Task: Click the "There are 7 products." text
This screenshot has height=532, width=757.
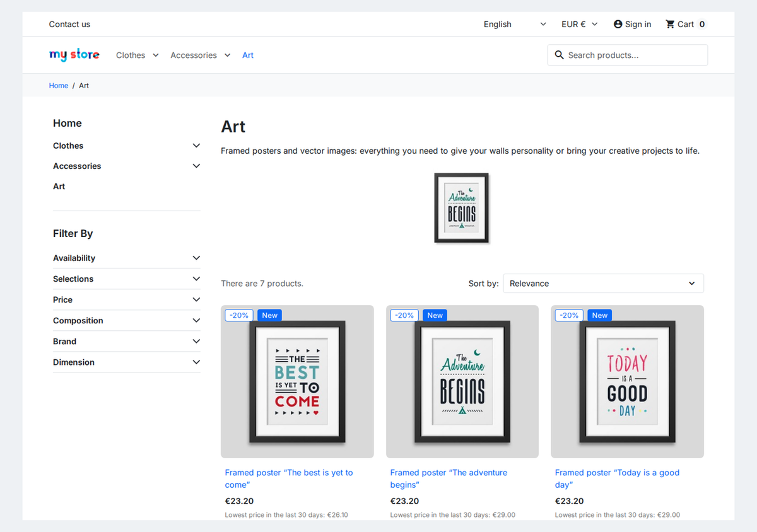Action: (262, 284)
